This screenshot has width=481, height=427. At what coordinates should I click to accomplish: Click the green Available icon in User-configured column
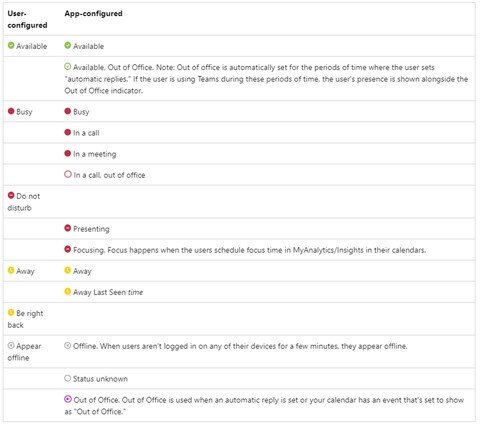click(11, 45)
